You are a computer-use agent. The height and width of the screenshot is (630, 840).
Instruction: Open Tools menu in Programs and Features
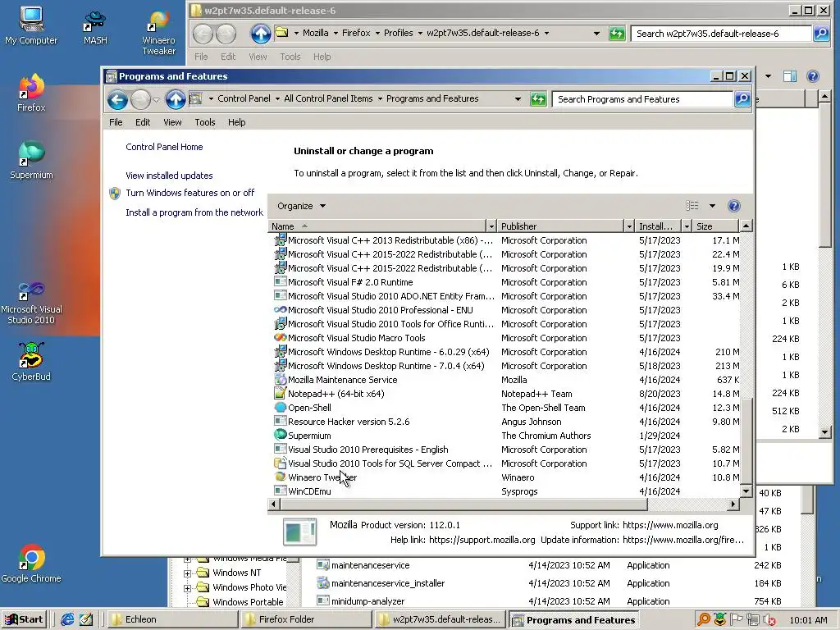(204, 122)
